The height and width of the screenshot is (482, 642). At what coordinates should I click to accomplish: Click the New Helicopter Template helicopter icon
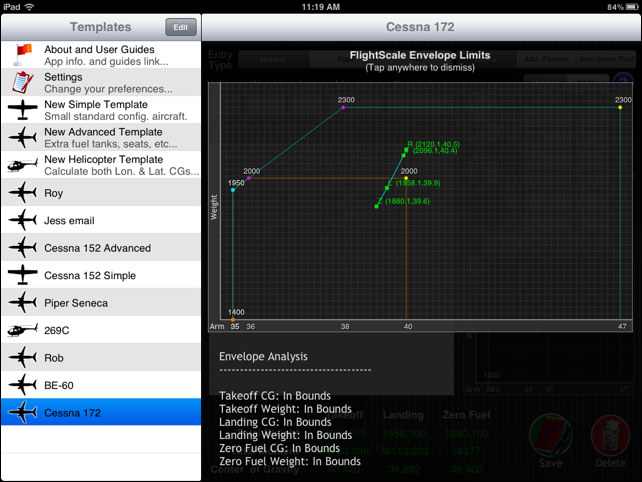pyautogui.click(x=21, y=164)
